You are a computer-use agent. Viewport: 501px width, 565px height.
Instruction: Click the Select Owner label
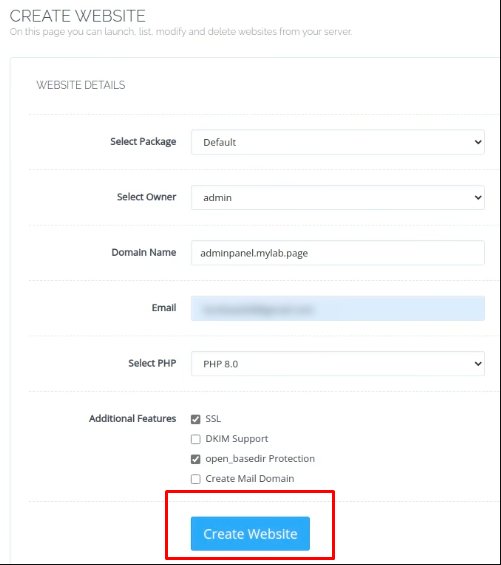tap(146, 197)
